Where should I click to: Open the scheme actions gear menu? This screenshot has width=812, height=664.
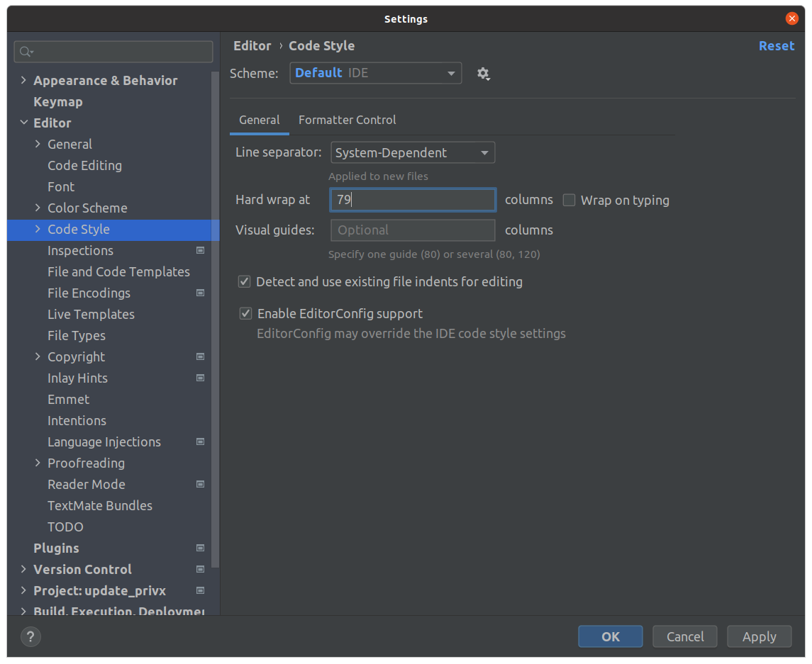(483, 74)
